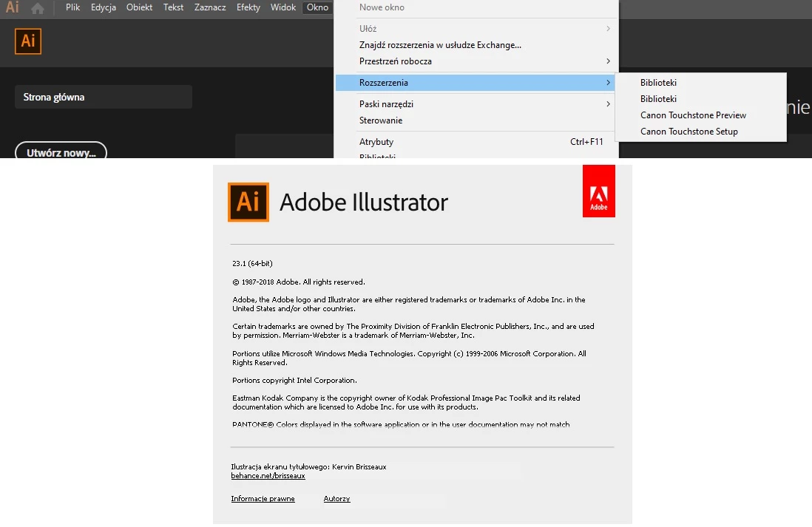Click the small Ai logo in the menu bar

tap(13, 7)
